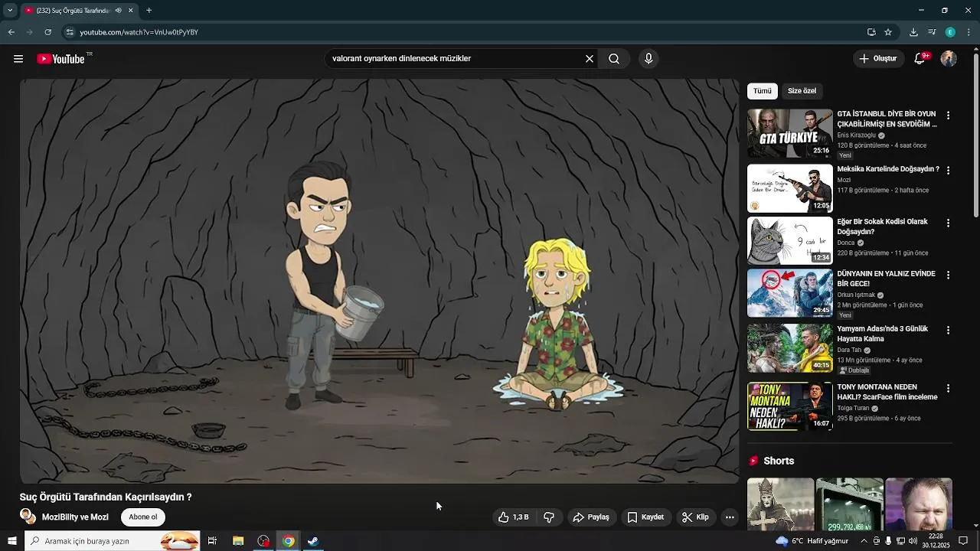
Task: Share the video with Paylaş
Action: pos(591,517)
